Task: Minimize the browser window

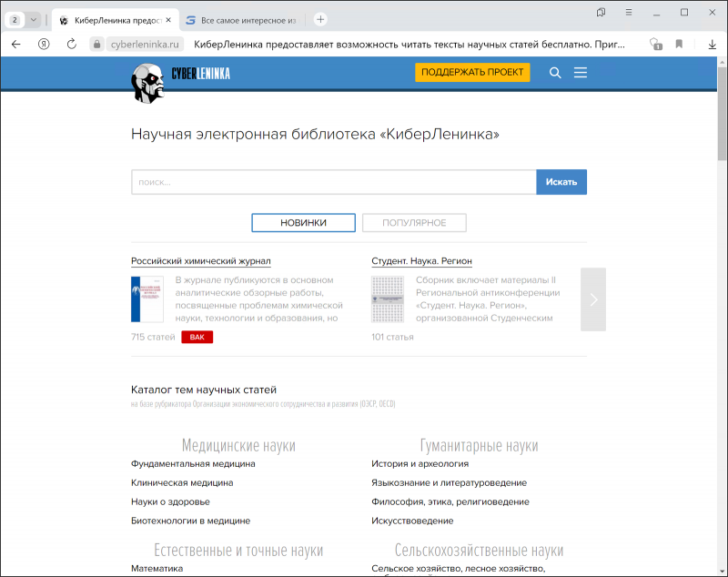Action: 656,13
